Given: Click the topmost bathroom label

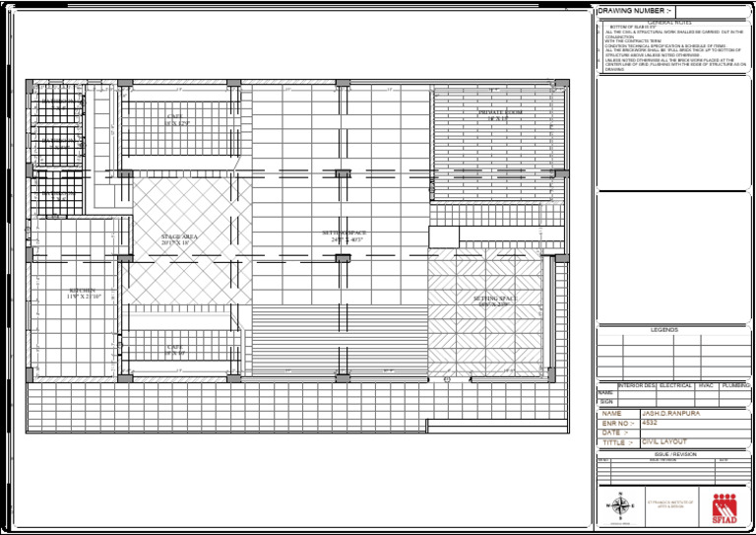Looking at the screenshot, I should 58,100.
